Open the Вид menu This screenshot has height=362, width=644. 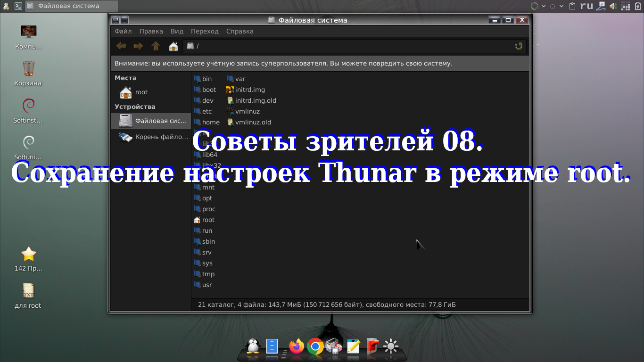(x=177, y=31)
